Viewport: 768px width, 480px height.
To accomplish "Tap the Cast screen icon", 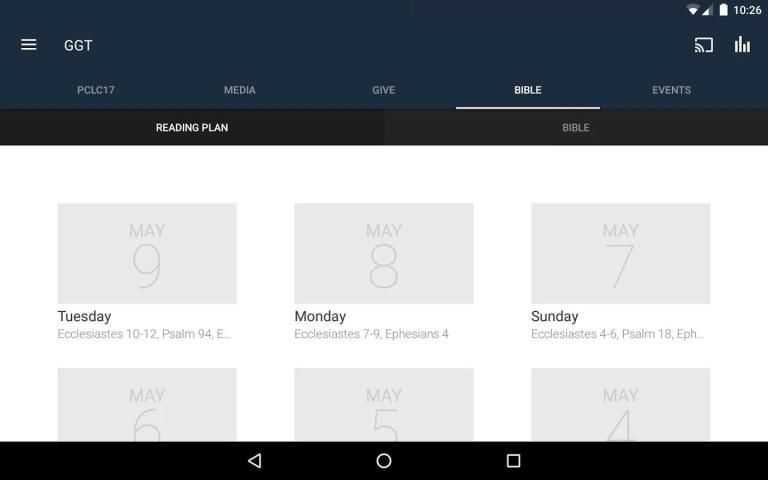I will (704, 45).
